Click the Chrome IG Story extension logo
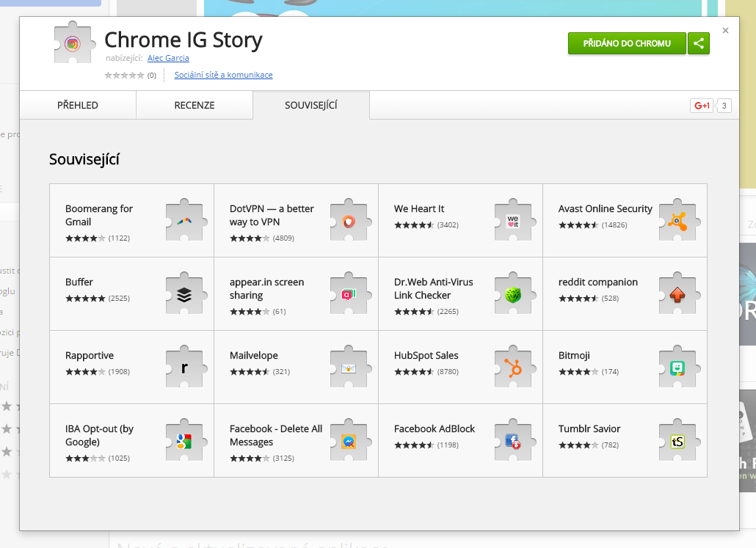756x548 pixels. (x=74, y=43)
